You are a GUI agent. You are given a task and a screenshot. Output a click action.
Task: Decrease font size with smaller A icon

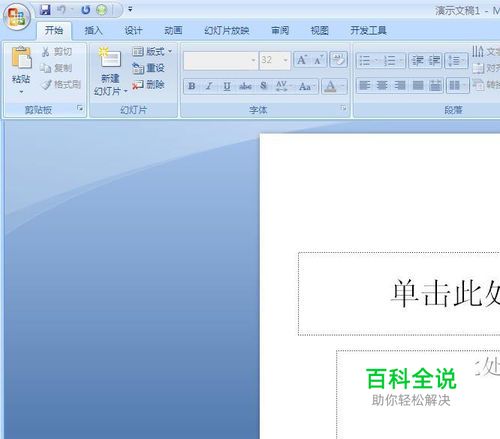[319, 60]
